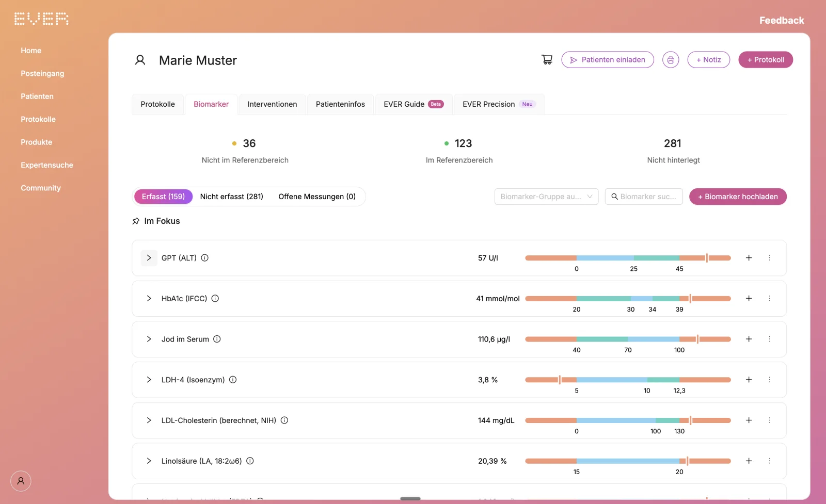
Task: Click the Biomarker hochladen button
Action: click(738, 197)
